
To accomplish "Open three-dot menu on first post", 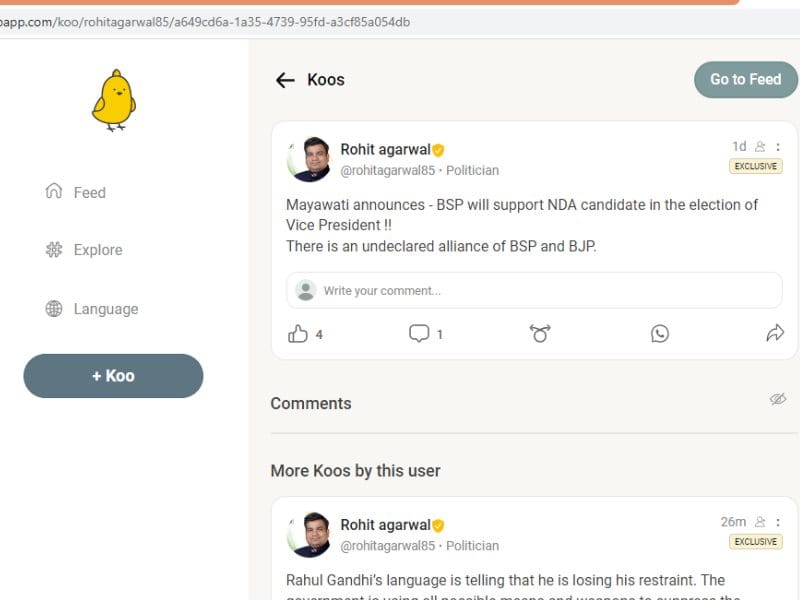I will (778, 147).
